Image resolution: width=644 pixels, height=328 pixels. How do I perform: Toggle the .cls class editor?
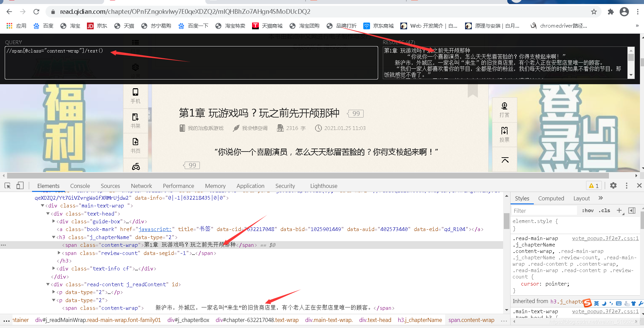click(x=604, y=210)
